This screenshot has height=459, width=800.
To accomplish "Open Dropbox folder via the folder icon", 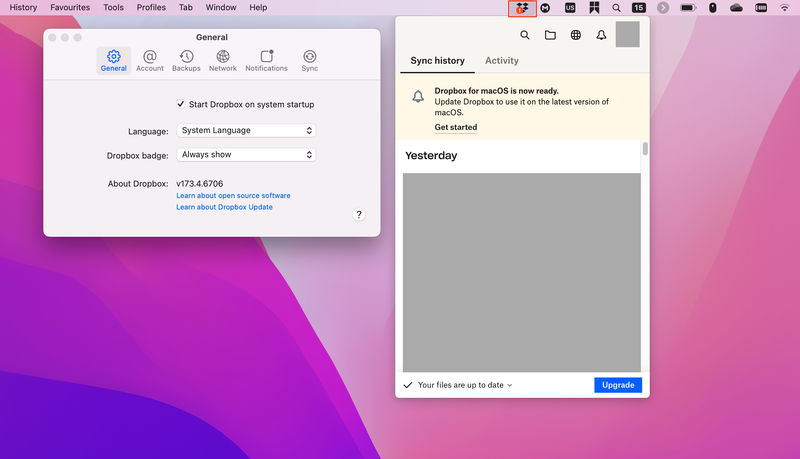I will pos(550,35).
